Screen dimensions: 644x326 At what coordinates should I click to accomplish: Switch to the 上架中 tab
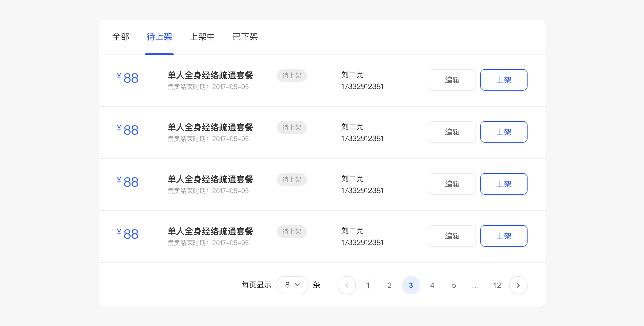(202, 37)
